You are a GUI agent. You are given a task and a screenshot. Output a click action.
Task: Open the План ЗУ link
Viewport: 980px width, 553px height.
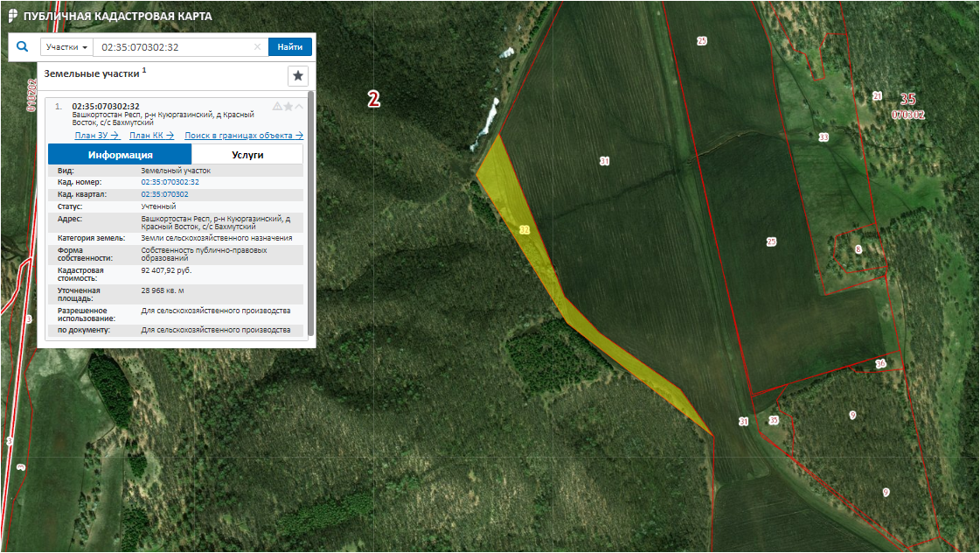(x=96, y=136)
